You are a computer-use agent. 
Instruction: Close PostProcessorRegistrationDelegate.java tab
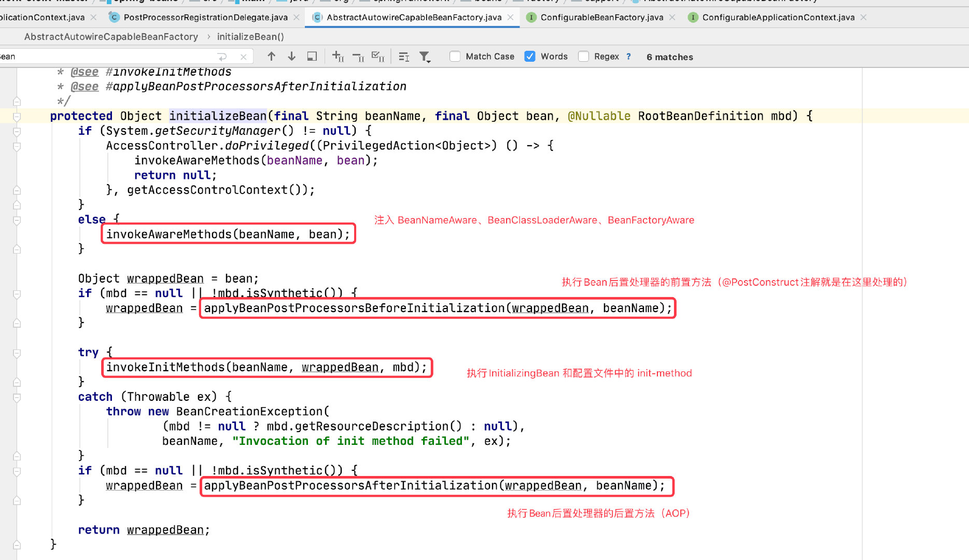click(296, 17)
